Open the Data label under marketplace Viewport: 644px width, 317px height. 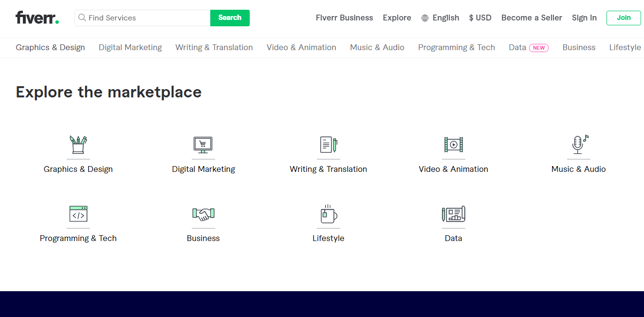tap(454, 239)
